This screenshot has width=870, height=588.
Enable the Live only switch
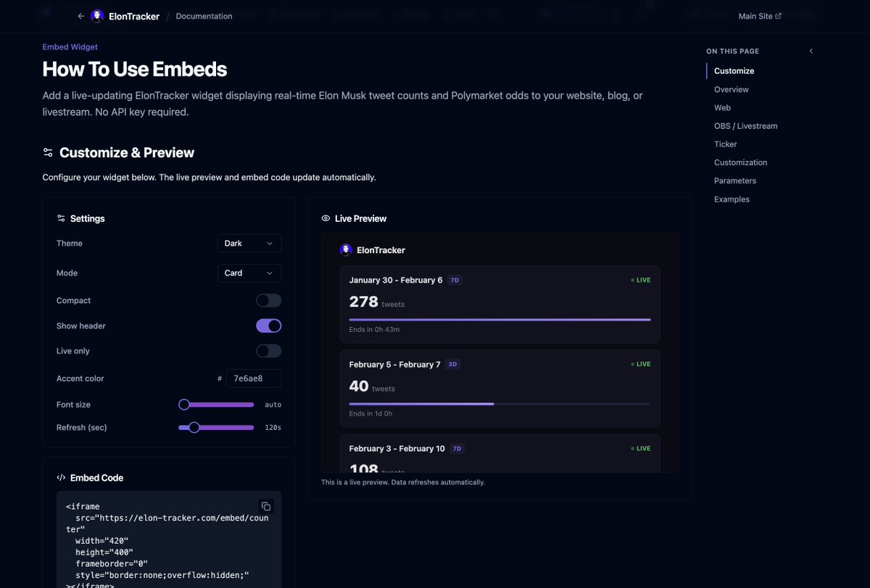click(x=268, y=351)
